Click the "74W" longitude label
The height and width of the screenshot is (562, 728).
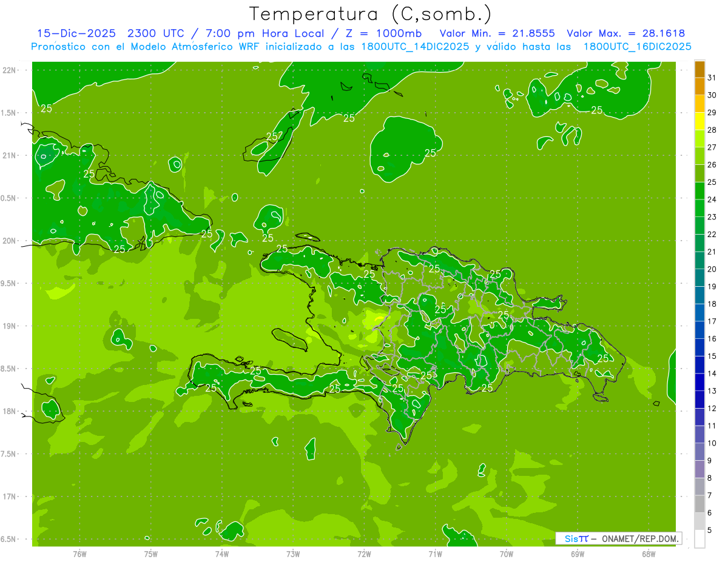pyautogui.click(x=222, y=554)
